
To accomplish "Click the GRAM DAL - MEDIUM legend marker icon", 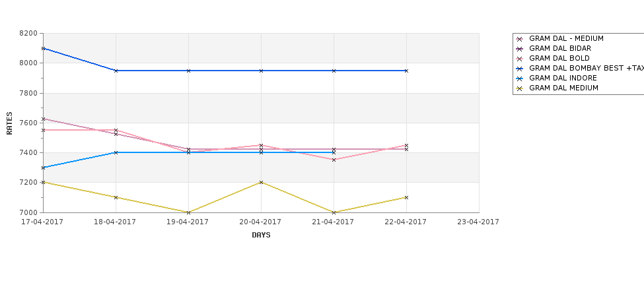I will point(520,39).
